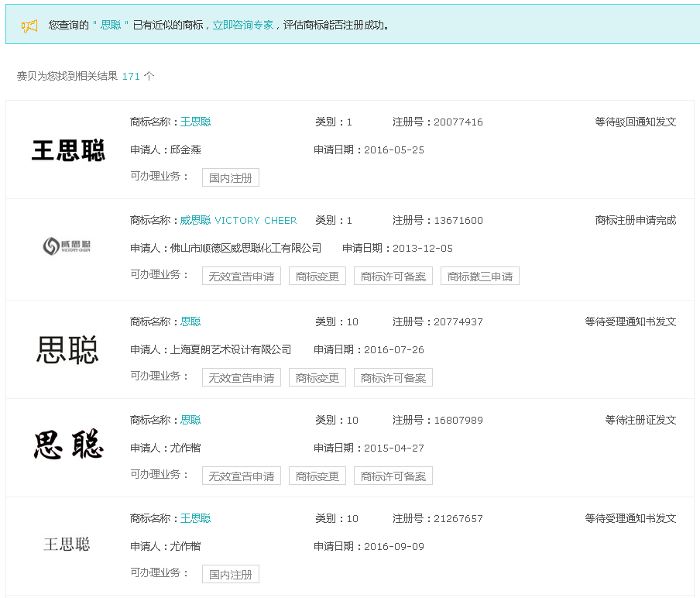
Task: Click 商标许可备案 for registration 16807989
Action: click(x=393, y=476)
